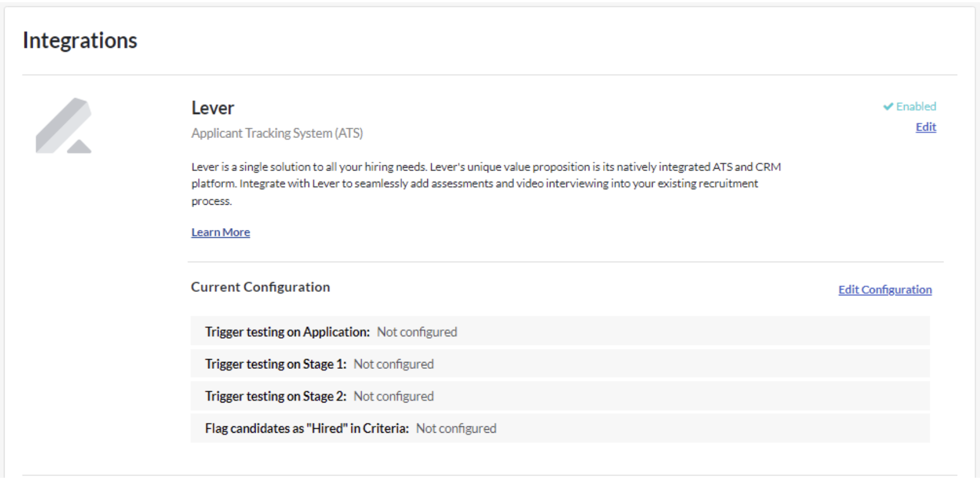Viewport: 980px width, 480px height.
Task: Click the Lever logo icon
Action: pyautogui.click(x=63, y=125)
